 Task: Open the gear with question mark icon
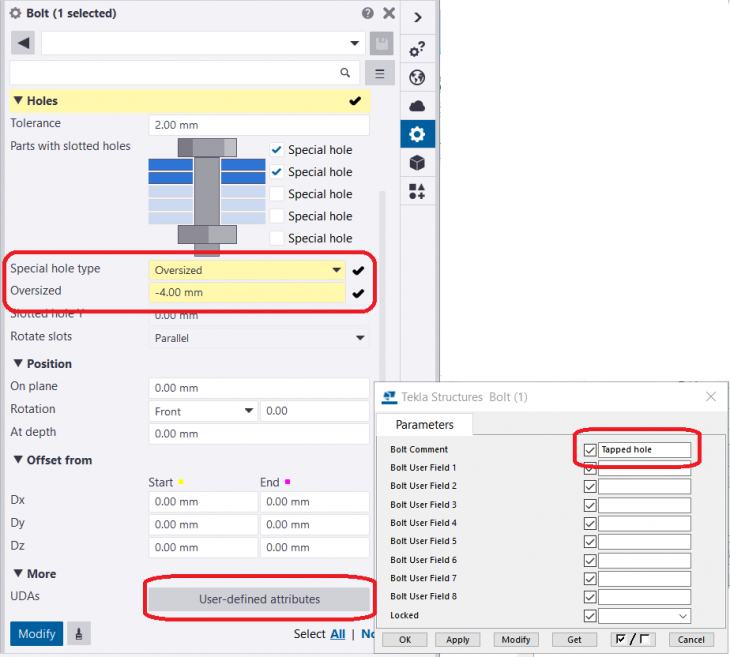[417, 49]
